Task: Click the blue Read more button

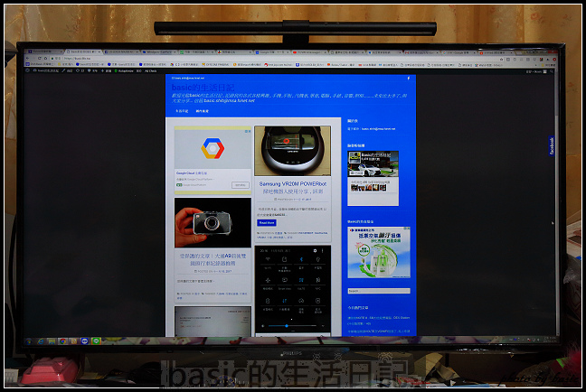Action: click(x=267, y=223)
